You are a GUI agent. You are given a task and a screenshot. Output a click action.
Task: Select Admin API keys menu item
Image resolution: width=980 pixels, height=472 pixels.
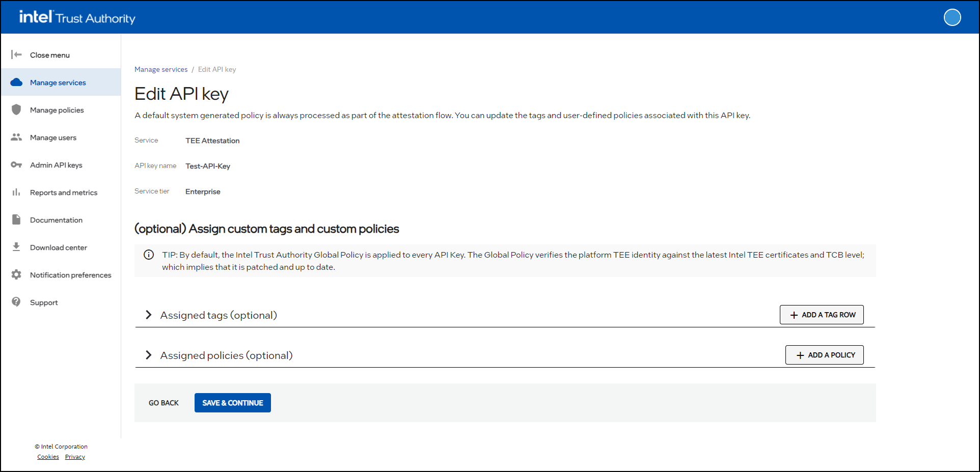point(61,164)
